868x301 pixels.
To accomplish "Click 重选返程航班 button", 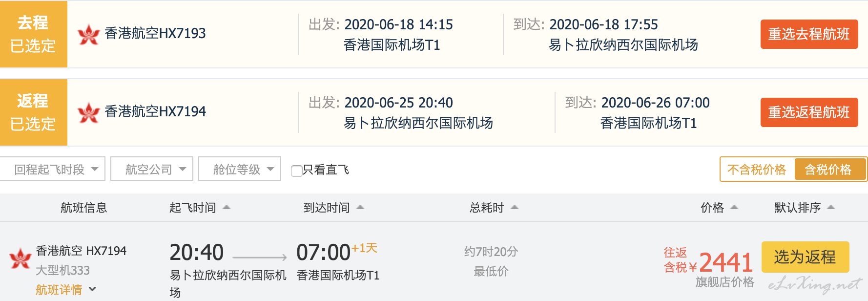I will [809, 112].
